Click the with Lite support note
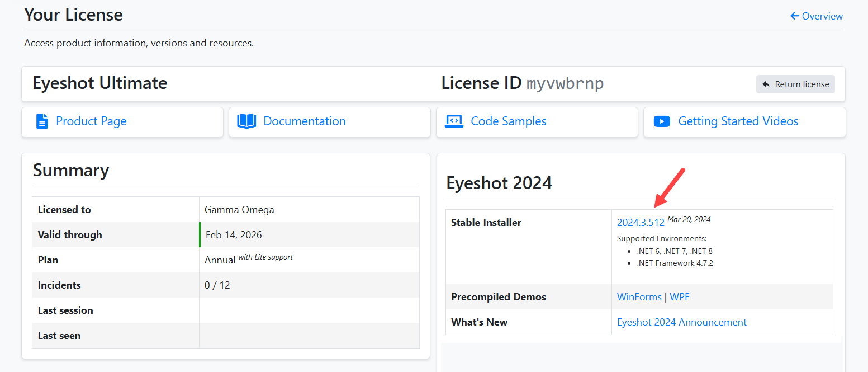Viewport: 868px width, 372px height. click(265, 257)
